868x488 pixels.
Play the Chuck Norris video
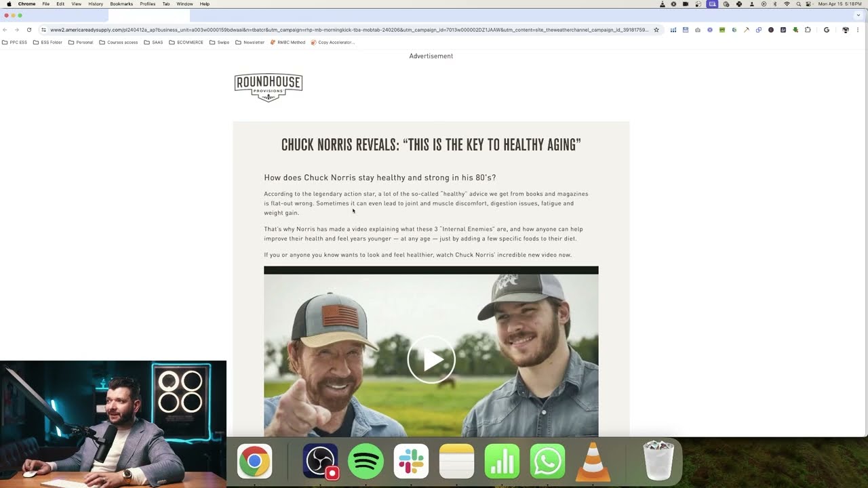431,360
